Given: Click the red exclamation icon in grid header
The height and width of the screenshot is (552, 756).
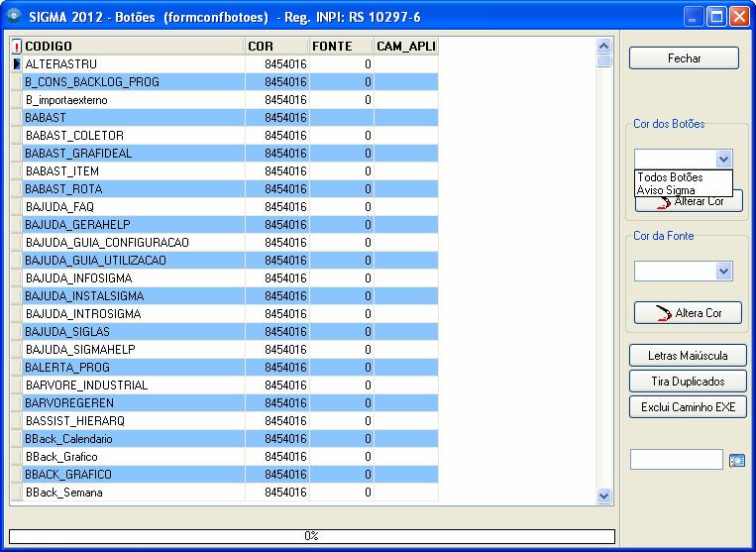Looking at the screenshot, I should coord(17,47).
